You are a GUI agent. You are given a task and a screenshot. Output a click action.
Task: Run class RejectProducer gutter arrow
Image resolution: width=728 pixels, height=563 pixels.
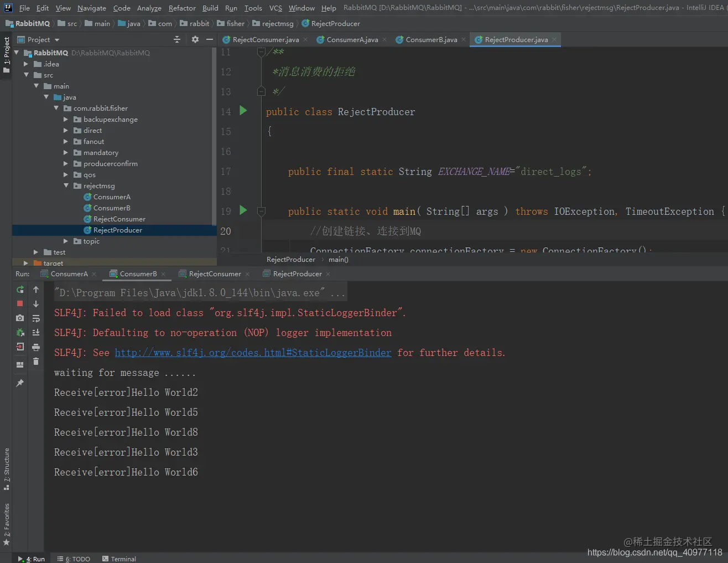pos(243,111)
